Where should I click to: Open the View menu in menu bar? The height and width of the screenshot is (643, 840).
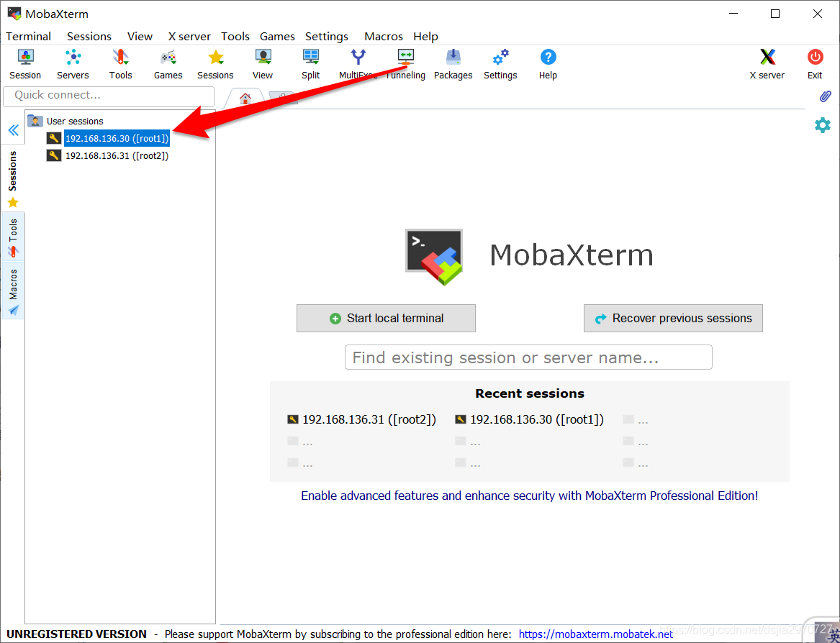point(140,37)
